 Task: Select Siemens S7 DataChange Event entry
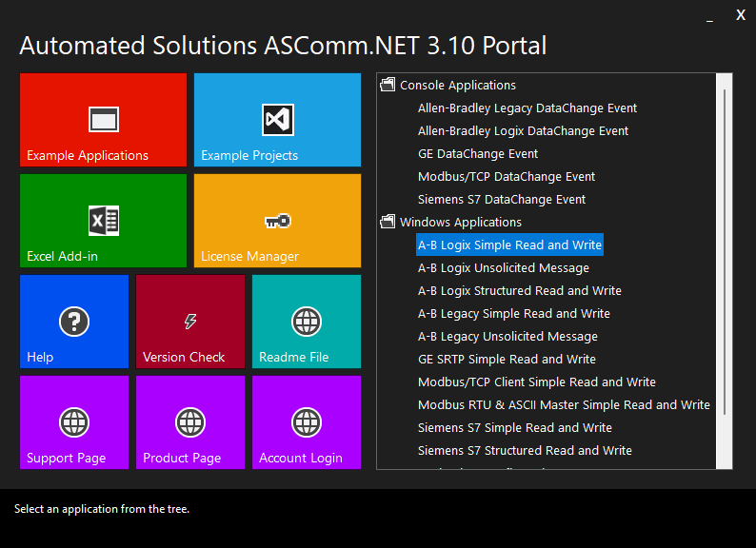(x=502, y=200)
